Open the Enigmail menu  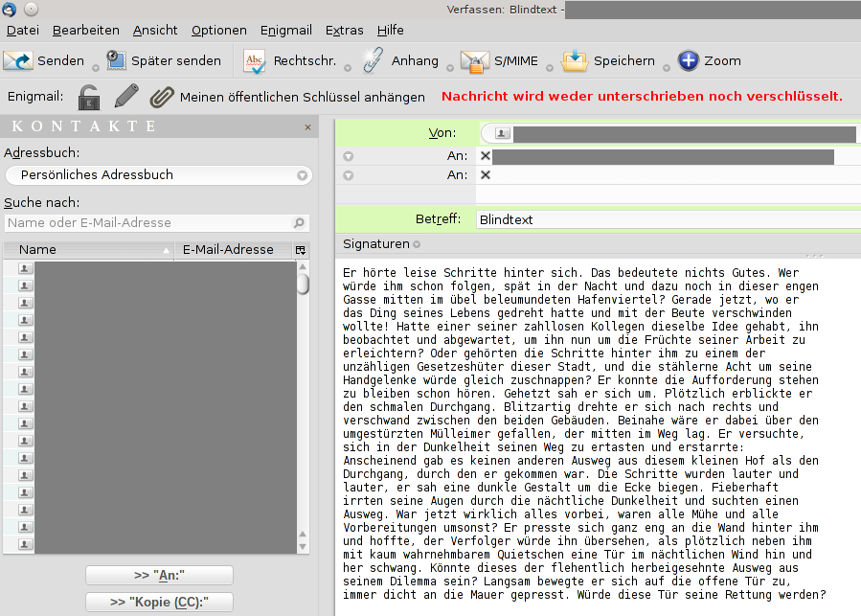click(x=286, y=31)
